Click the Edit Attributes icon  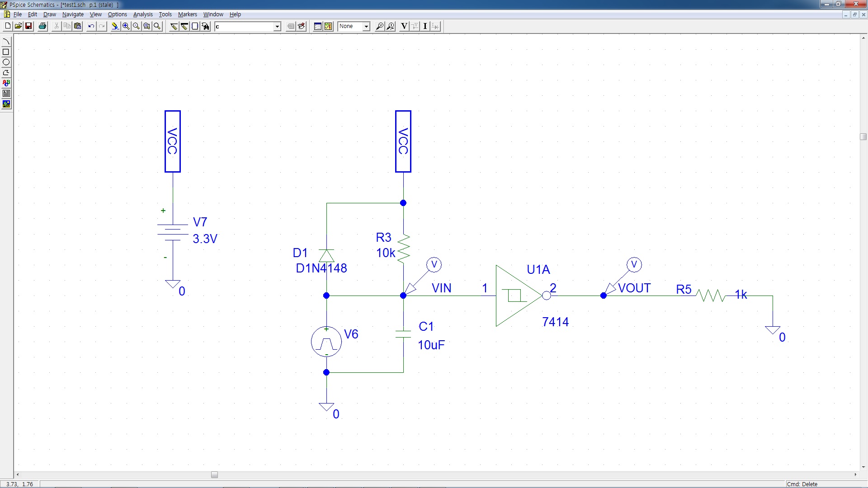click(x=291, y=26)
